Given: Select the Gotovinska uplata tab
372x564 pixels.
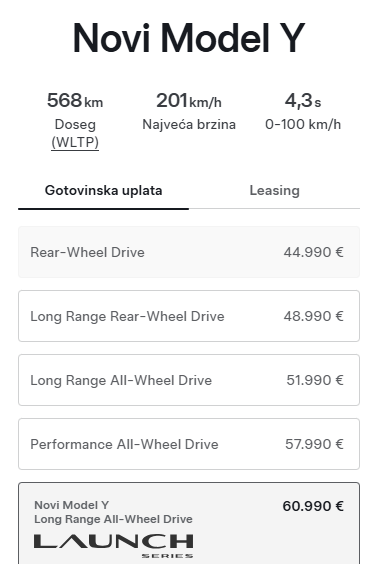Looking at the screenshot, I should pyautogui.click(x=103, y=191).
